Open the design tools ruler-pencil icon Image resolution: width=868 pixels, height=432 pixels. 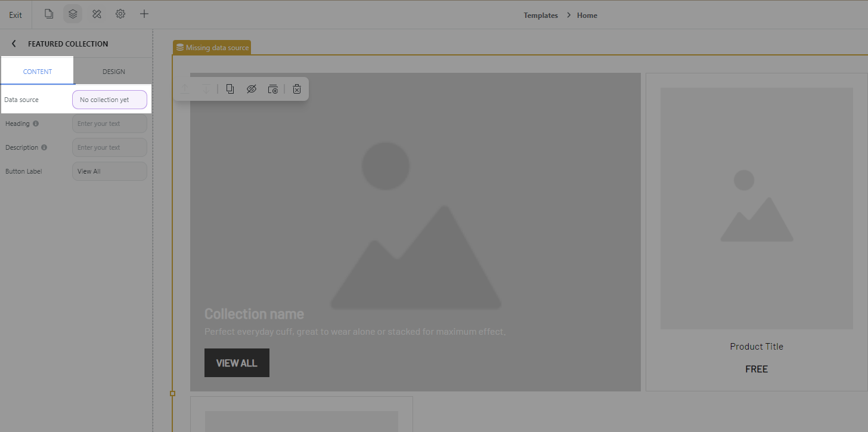click(x=97, y=14)
